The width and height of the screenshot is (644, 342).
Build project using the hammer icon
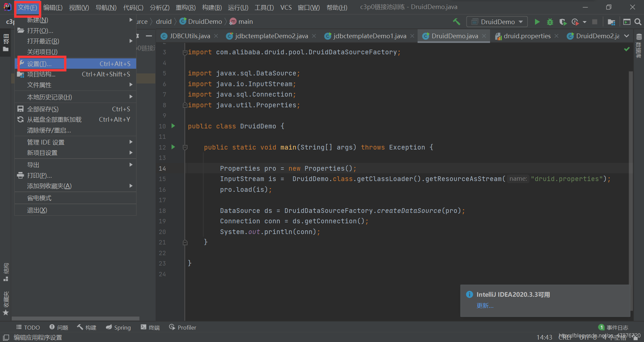(457, 22)
